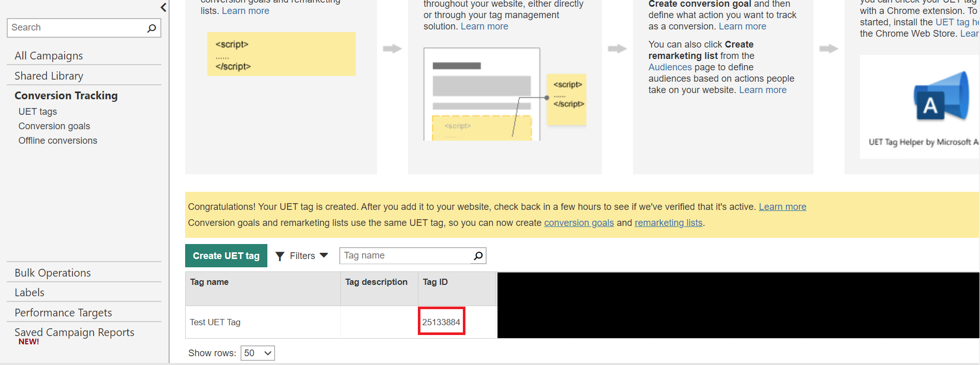The height and width of the screenshot is (365, 980).
Task: Open the UET tag helper link
Action: coord(957,22)
